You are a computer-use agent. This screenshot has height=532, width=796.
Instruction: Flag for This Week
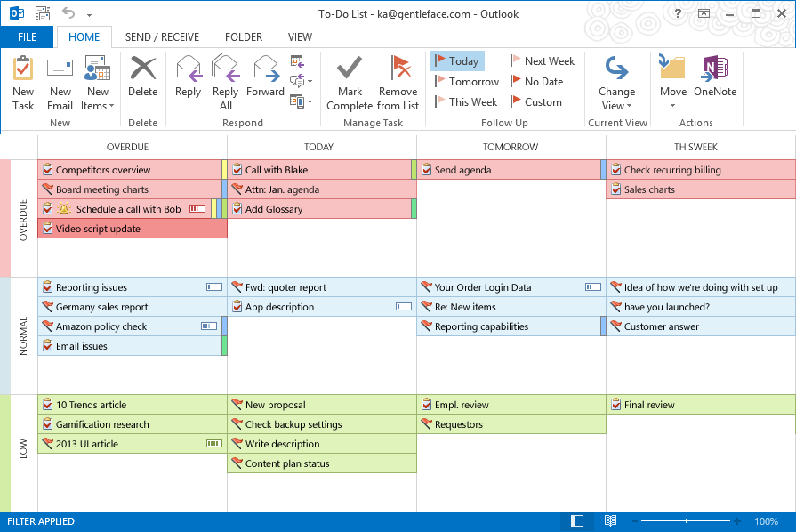(x=466, y=102)
